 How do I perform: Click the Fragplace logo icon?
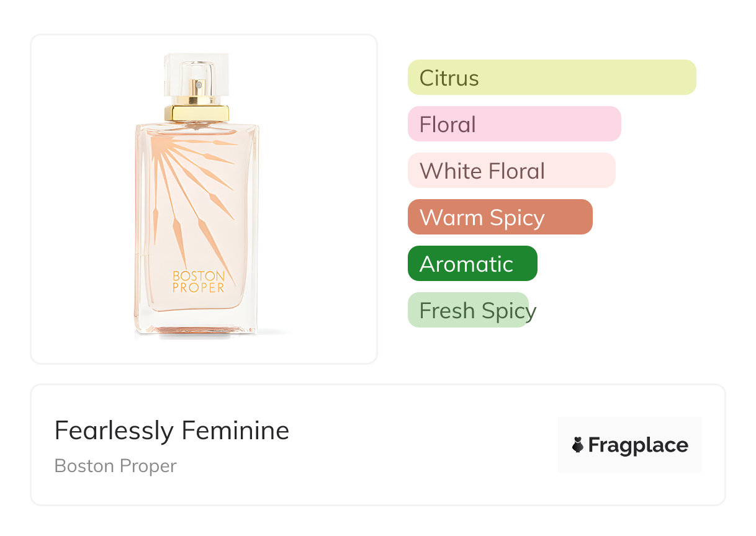click(578, 445)
